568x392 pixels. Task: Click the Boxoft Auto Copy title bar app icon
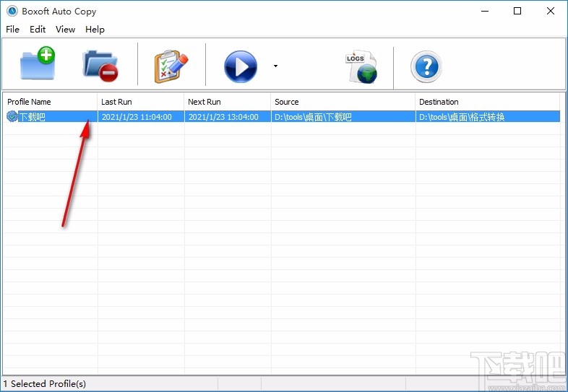[12, 11]
